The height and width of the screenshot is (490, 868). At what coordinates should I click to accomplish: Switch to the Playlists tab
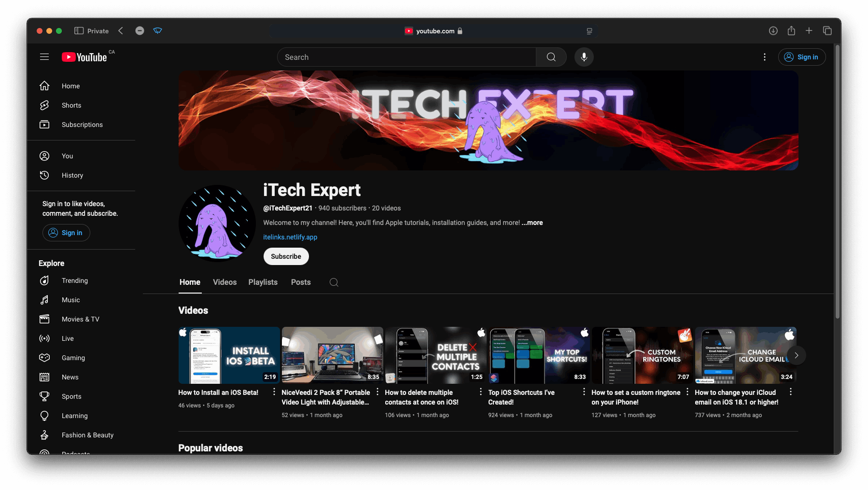[x=263, y=282]
